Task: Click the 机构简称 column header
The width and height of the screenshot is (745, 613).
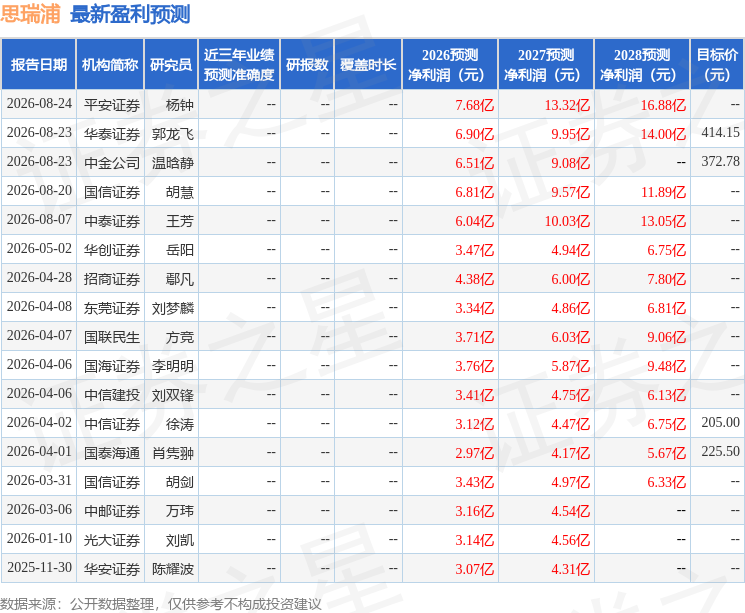Action: pos(110,65)
